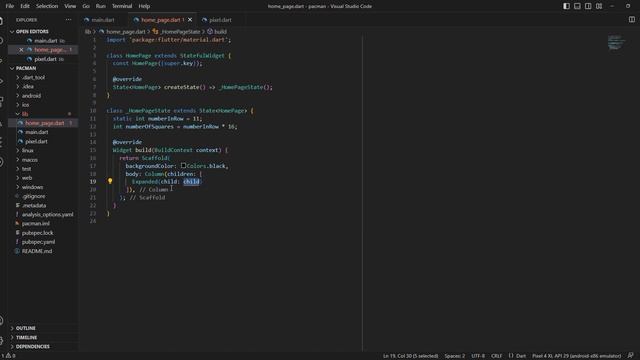Click the build breadcrumb item
This screenshot has height=360, width=640.
pyautogui.click(x=217, y=31)
